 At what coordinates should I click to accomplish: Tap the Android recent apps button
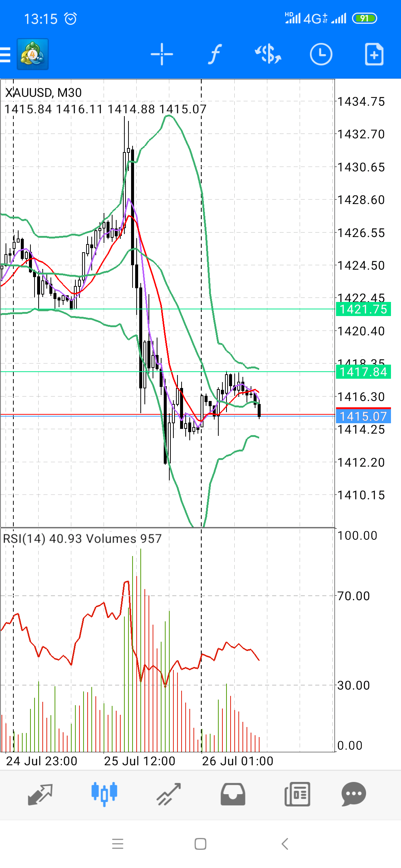click(x=118, y=844)
